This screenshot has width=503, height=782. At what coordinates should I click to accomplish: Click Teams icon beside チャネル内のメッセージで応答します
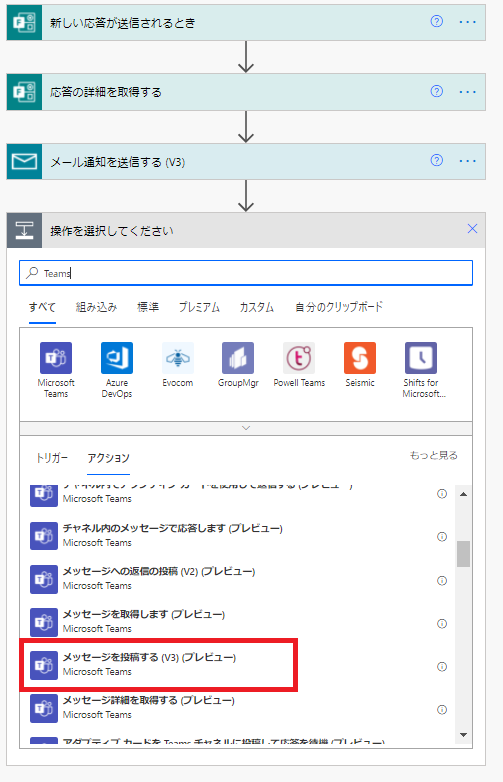[44, 536]
